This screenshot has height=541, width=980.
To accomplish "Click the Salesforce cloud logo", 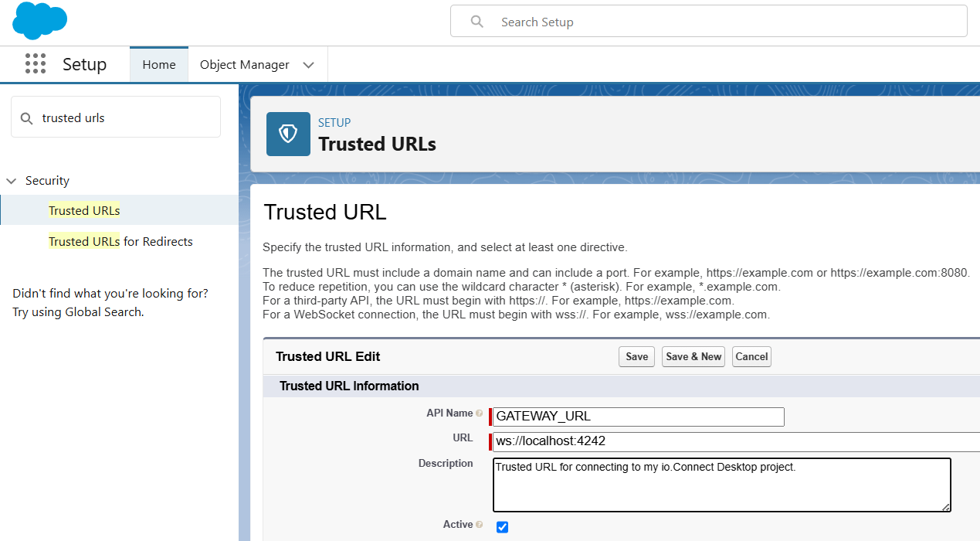I will coord(39,21).
